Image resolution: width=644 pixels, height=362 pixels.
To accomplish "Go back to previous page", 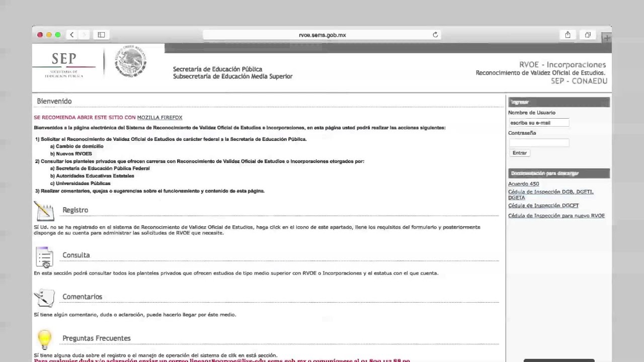I will 72,35.
